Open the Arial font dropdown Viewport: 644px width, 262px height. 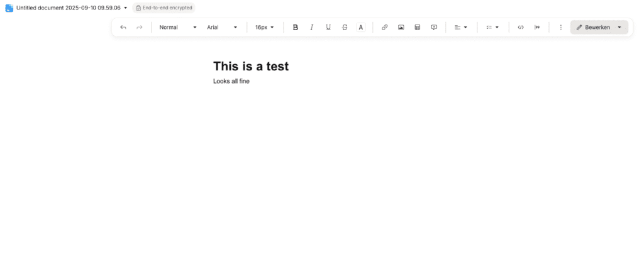click(x=223, y=28)
